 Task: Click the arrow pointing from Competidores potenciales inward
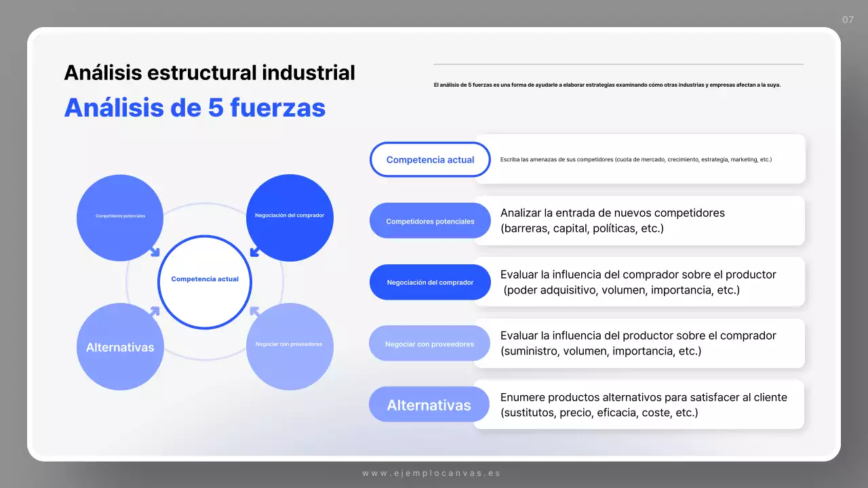pyautogui.click(x=155, y=252)
